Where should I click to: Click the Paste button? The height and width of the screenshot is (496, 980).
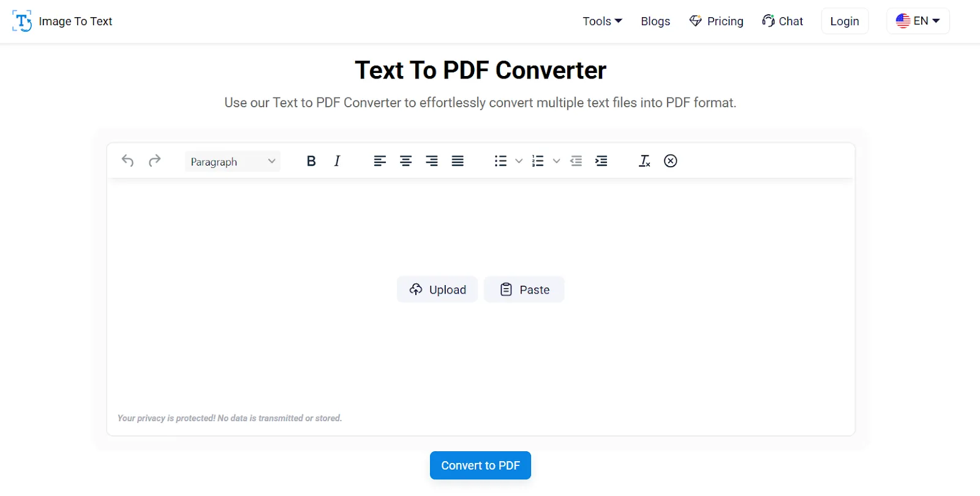point(524,289)
